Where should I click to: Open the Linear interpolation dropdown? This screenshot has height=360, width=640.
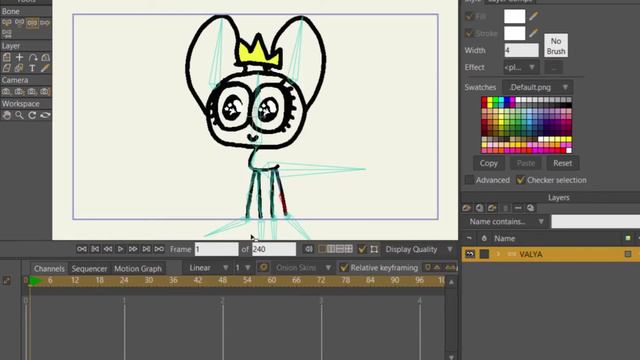click(208, 268)
